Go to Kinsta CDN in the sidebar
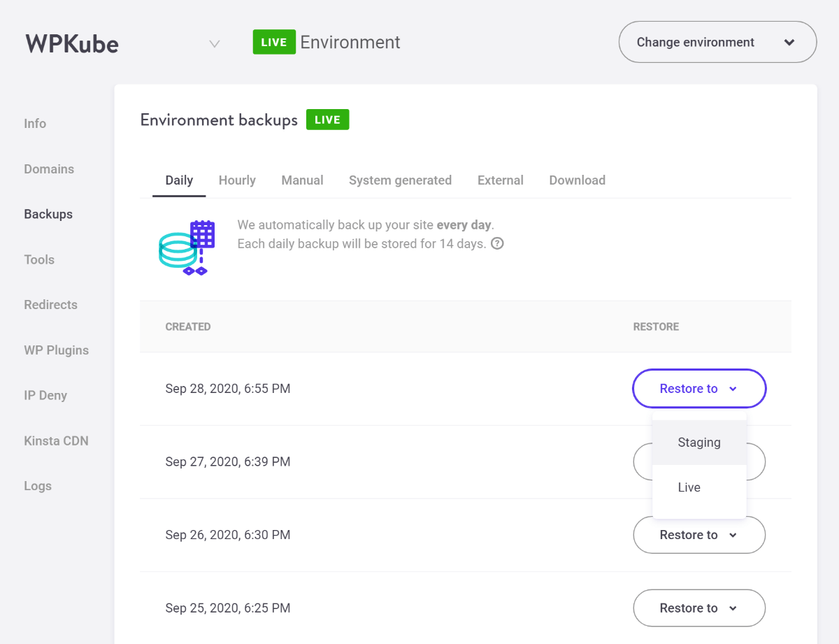Screen dimensions: 839x644 pyautogui.click(x=56, y=441)
